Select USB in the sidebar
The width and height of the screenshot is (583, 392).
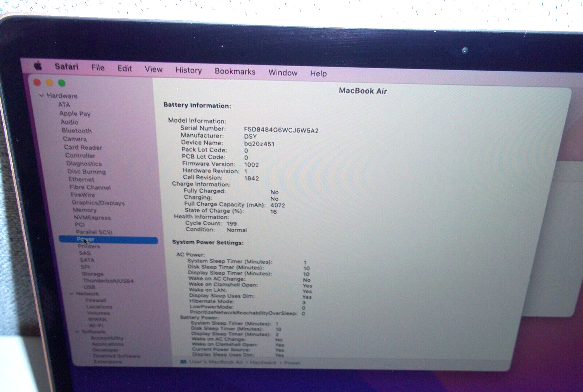pyautogui.click(x=89, y=287)
